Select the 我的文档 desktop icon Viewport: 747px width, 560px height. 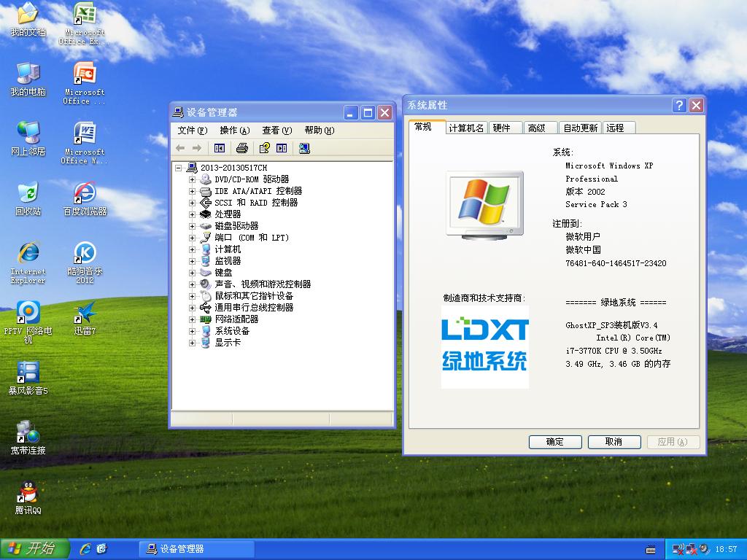coord(28,20)
